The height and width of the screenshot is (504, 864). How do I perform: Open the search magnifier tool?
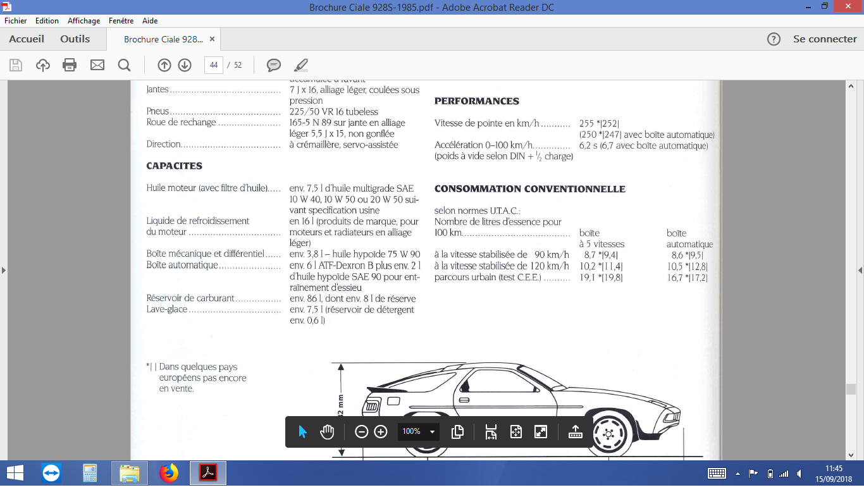(124, 65)
